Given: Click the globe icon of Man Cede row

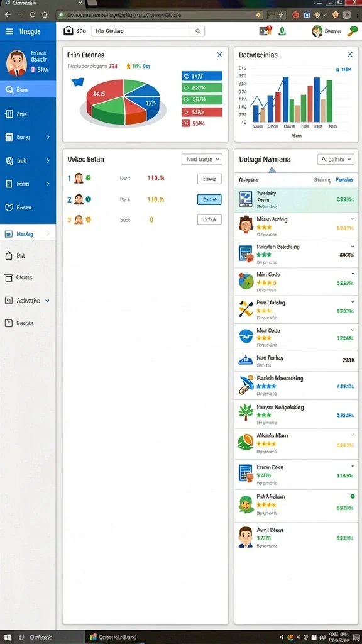Looking at the screenshot, I should click(246, 281).
